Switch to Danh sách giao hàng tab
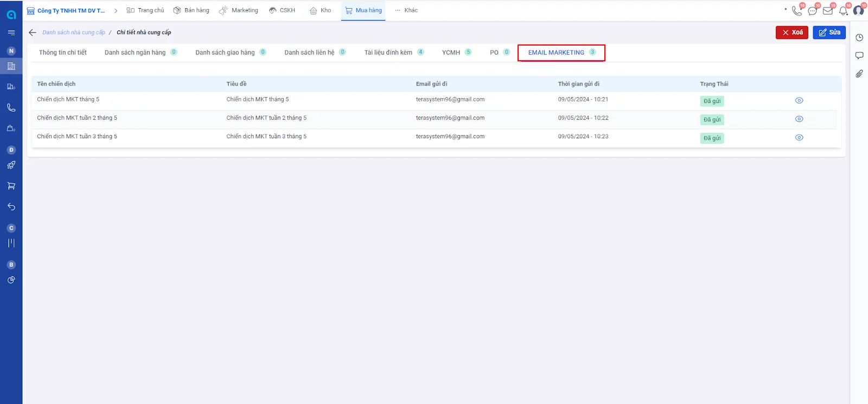 point(231,53)
